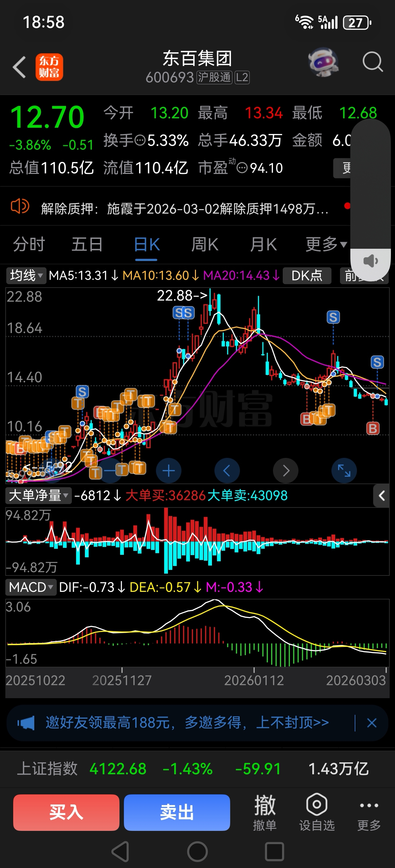The image size is (395, 868).
Task: Tap the 市盈 info smiley icon
Action: tap(242, 168)
